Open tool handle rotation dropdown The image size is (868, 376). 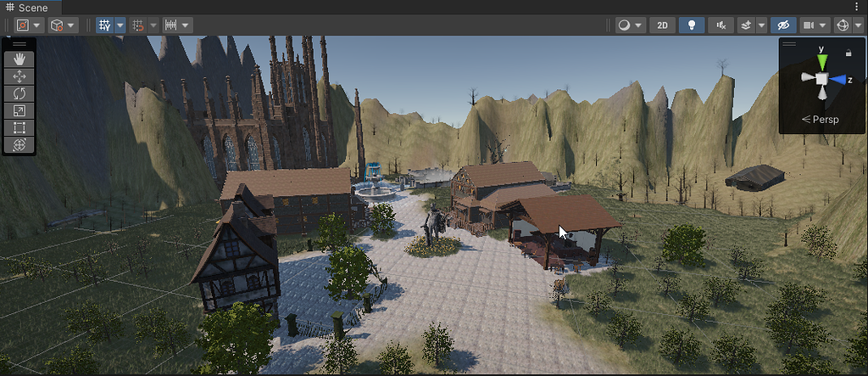(63, 25)
